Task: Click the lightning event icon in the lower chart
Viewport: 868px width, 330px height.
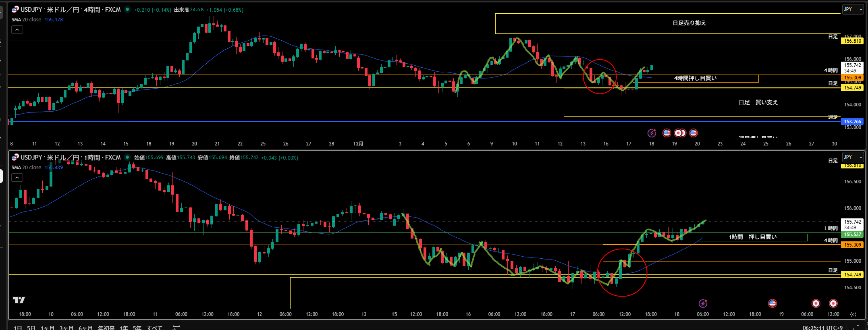Action: 703,303
